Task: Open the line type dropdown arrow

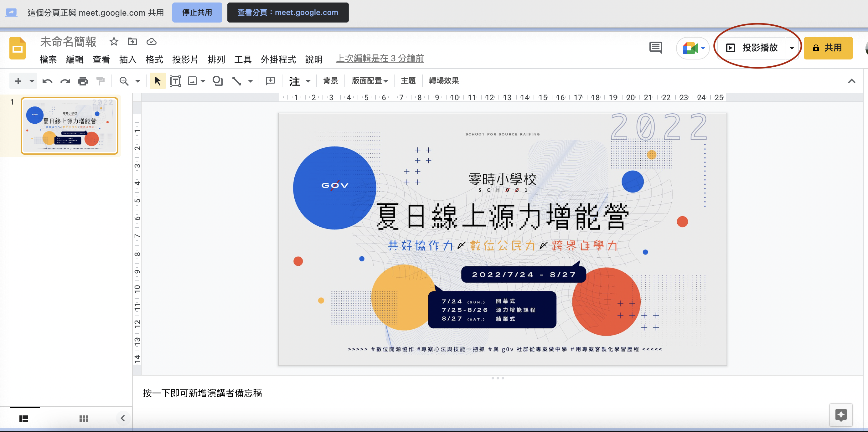Action: [251, 81]
